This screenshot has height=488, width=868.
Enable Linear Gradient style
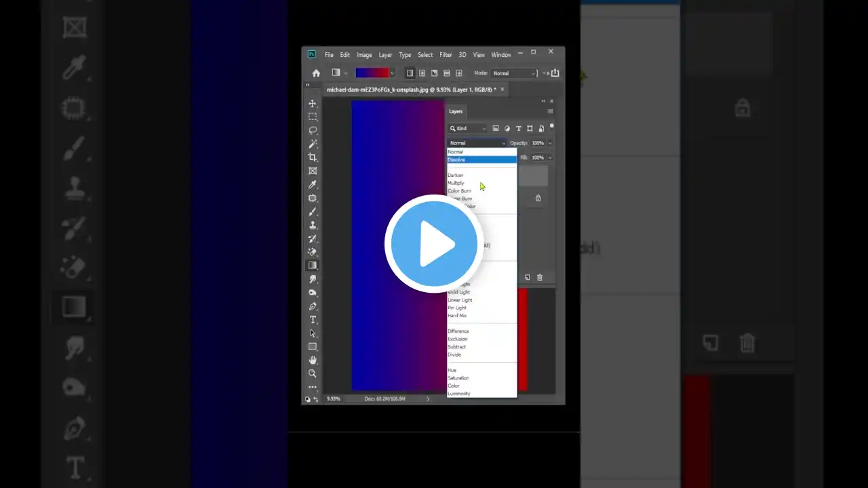(x=410, y=73)
